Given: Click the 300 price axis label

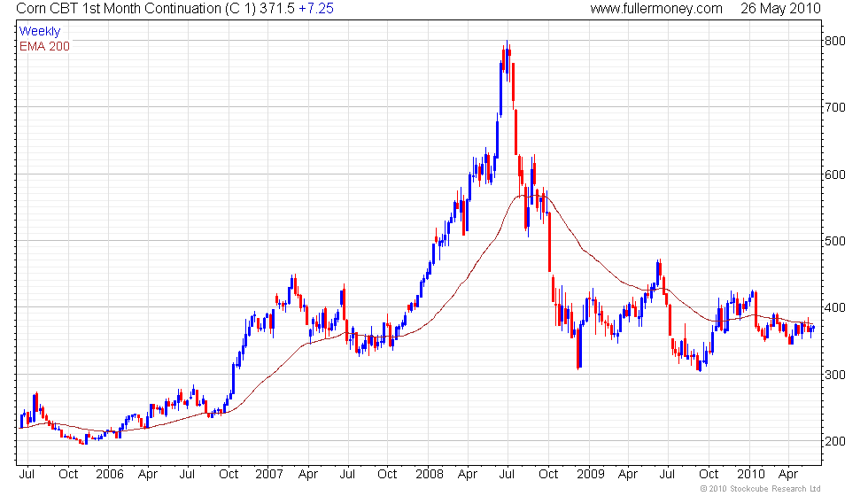Looking at the screenshot, I should 834,375.
